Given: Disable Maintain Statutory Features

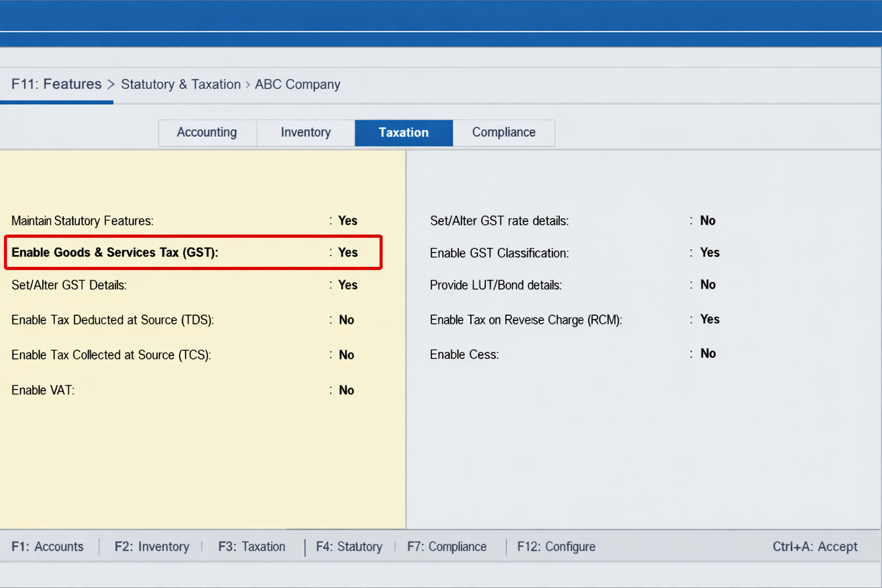Looking at the screenshot, I should (x=347, y=220).
